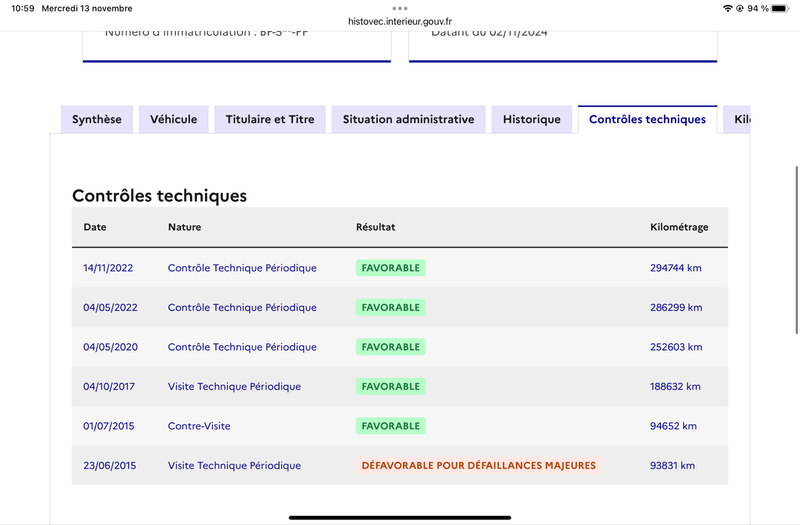The image size is (800, 525).
Task: Click the 94652 km value
Action: click(673, 426)
